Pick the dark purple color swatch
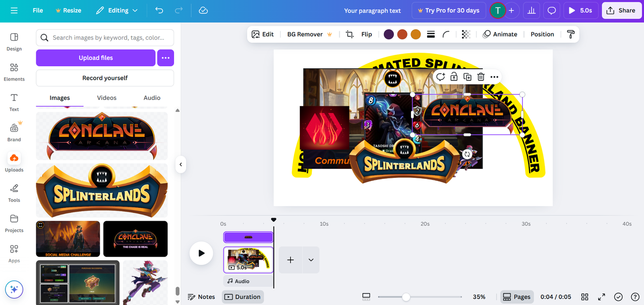This screenshot has height=305, width=644. click(389, 34)
